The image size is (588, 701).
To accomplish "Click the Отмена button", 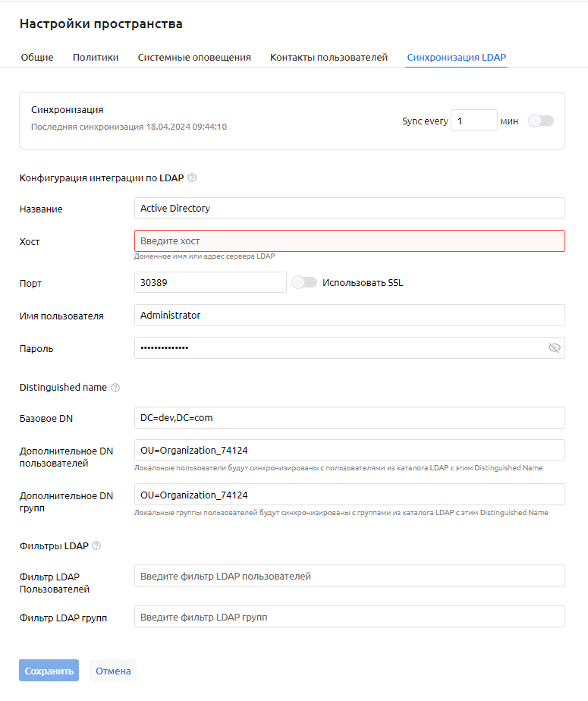I will click(x=113, y=671).
